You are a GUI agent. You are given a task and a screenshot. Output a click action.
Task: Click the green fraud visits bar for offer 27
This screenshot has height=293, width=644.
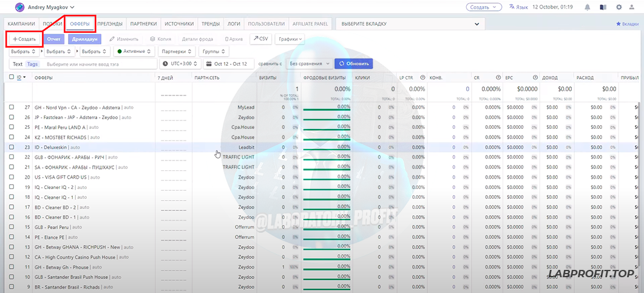(327, 110)
